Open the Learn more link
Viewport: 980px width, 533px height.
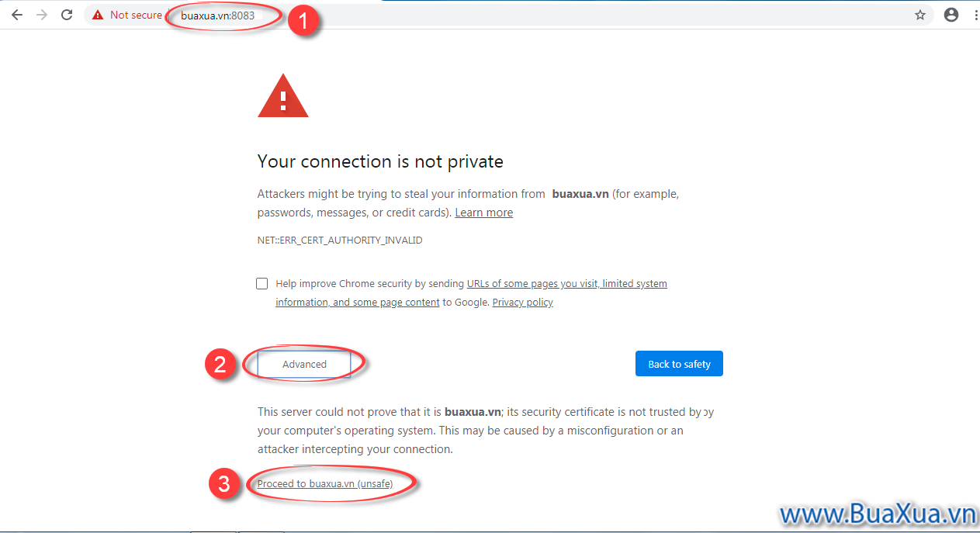pos(484,213)
